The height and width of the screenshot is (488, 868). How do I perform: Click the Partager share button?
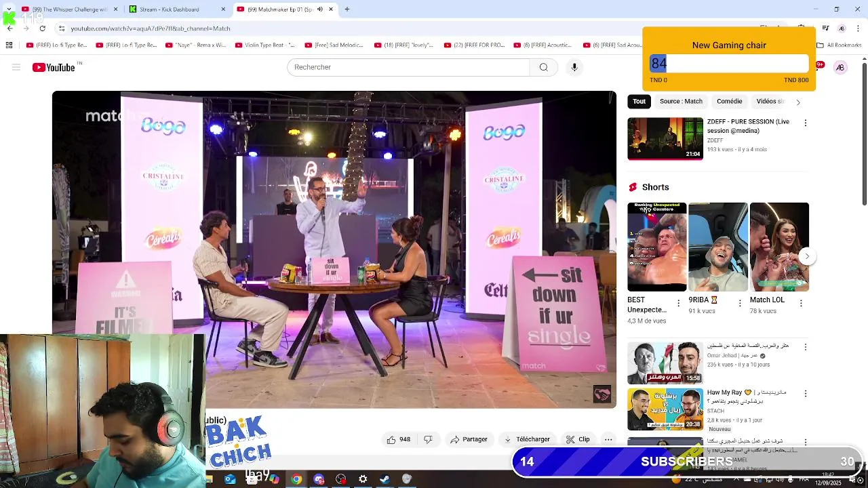click(x=469, y=439)
